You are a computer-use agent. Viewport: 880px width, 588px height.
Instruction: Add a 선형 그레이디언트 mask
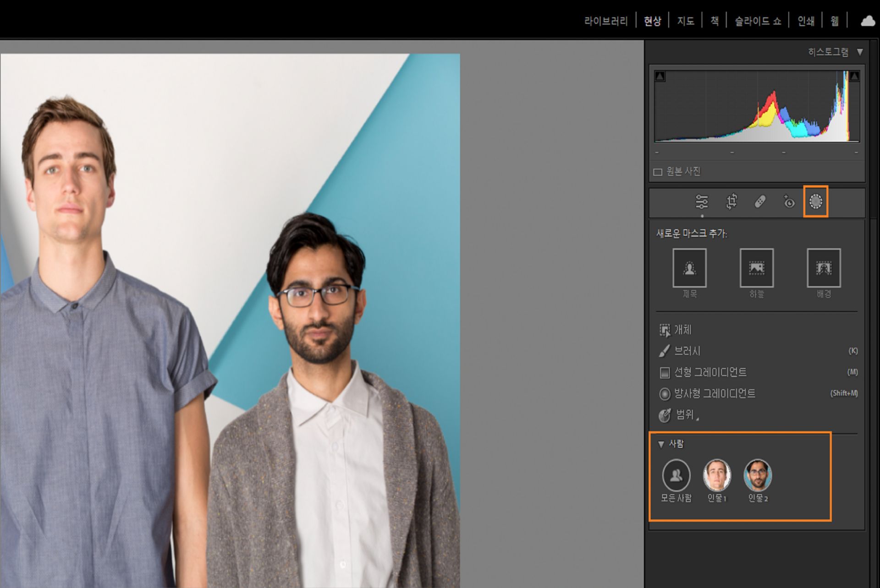(x=709, y=372)
